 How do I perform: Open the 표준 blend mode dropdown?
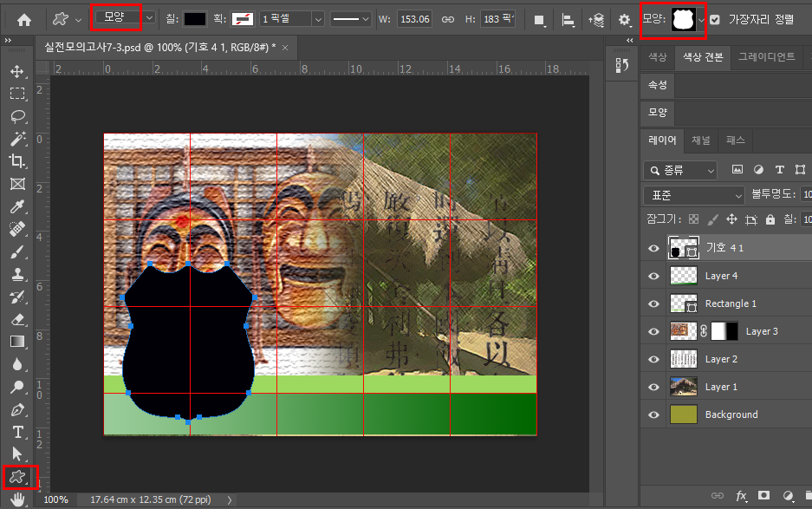pos(694,195)
